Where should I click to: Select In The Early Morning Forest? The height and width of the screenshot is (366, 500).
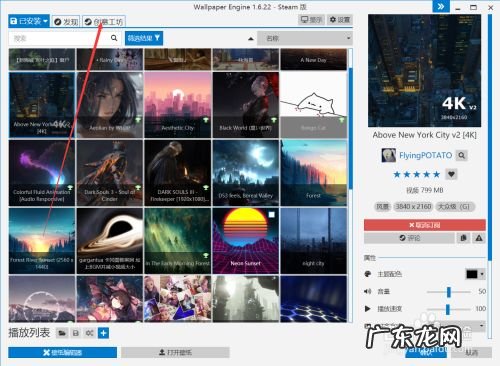178,241
